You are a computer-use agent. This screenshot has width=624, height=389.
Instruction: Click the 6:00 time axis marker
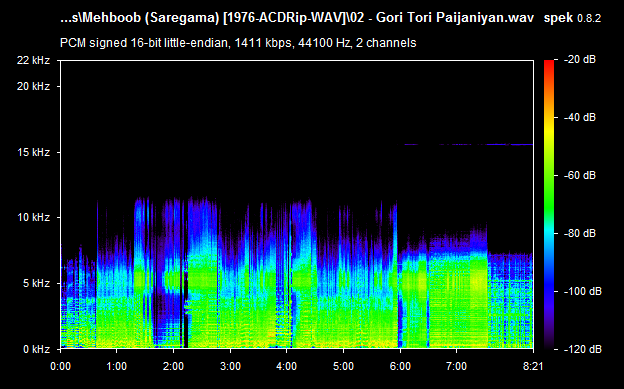400,366
